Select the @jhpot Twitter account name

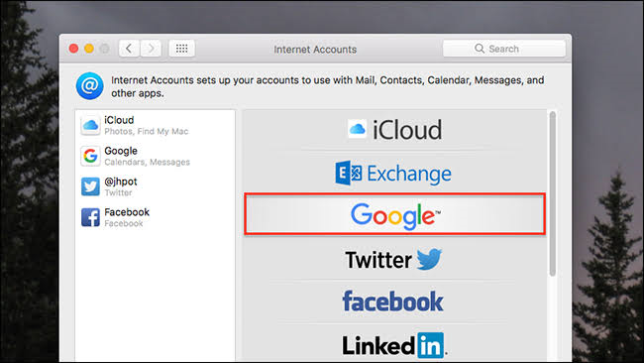tap(121, 181)
